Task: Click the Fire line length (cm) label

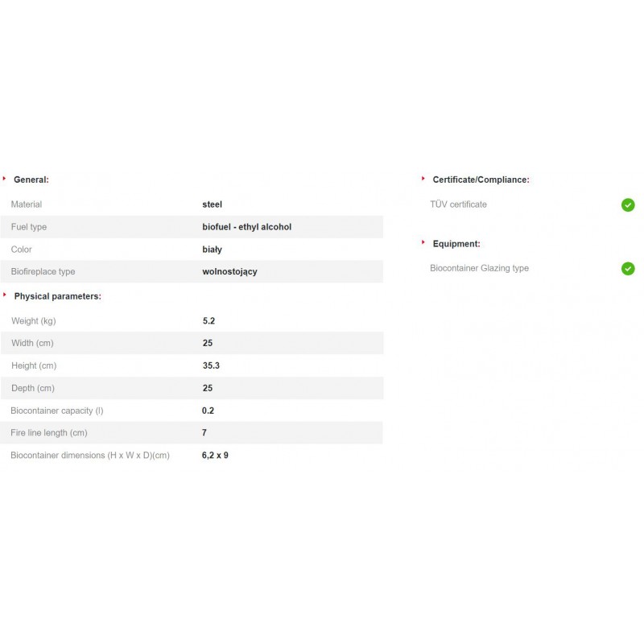Action: (48, 433)
